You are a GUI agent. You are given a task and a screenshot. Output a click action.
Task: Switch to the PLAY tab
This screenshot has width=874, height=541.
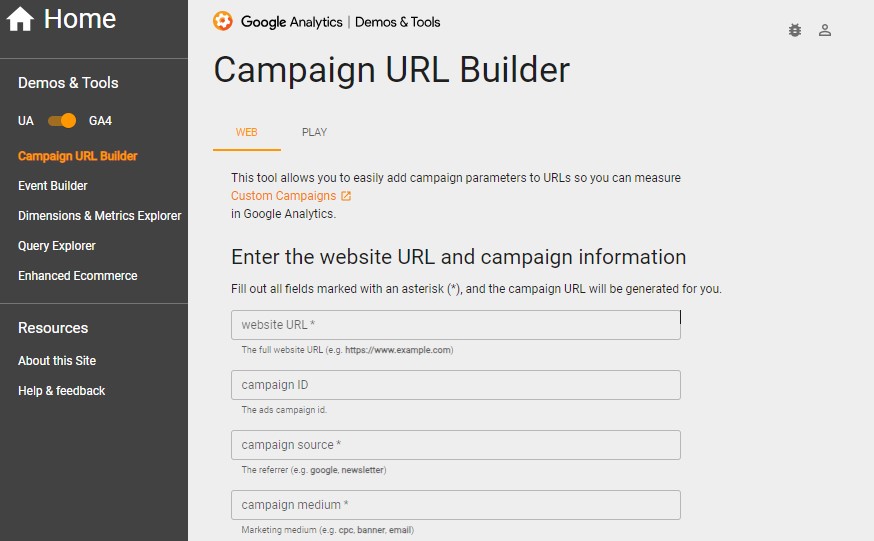point(314,132)
